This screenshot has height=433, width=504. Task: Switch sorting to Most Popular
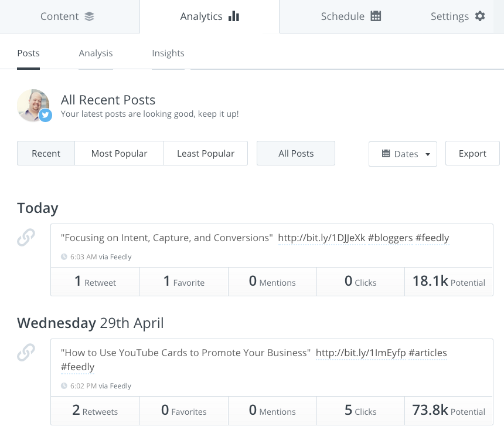pos(119,153)
